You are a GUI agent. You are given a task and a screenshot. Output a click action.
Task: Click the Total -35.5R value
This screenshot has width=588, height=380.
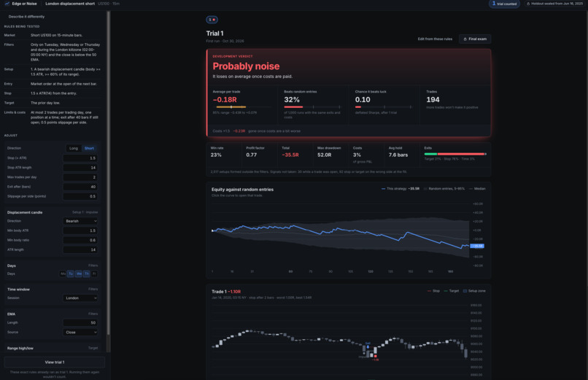tap(290, 155)
